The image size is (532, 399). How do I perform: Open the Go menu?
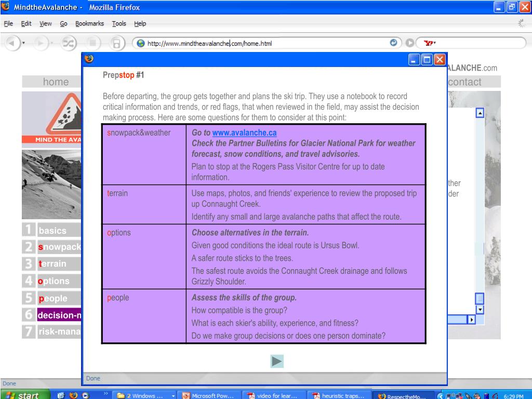(x=63, y=23)
